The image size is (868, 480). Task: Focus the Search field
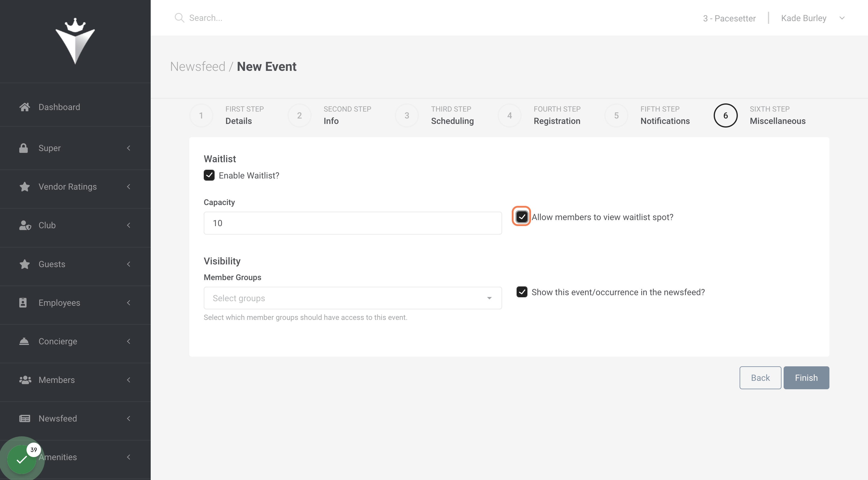206,18
